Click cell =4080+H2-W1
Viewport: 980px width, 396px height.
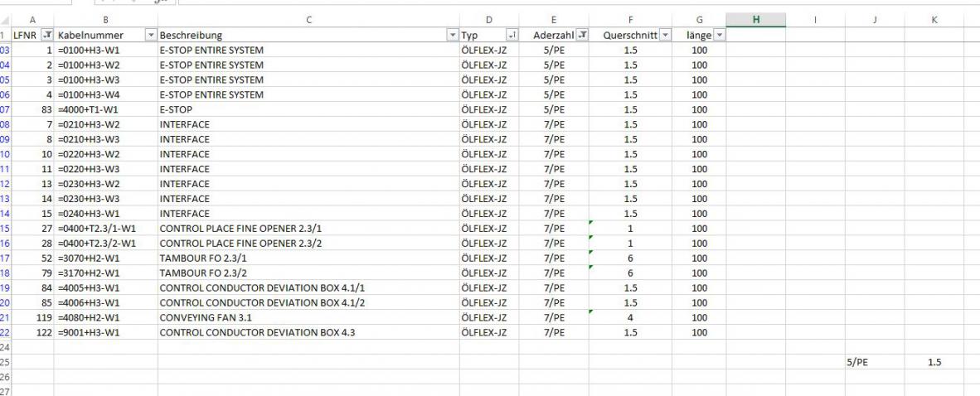(x=105, y=317)
